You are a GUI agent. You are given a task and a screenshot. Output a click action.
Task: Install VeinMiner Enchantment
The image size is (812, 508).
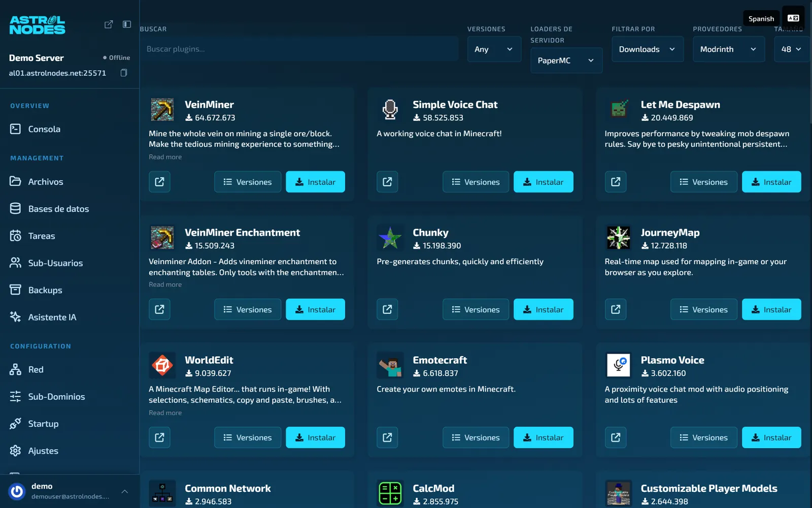[315, 309]
